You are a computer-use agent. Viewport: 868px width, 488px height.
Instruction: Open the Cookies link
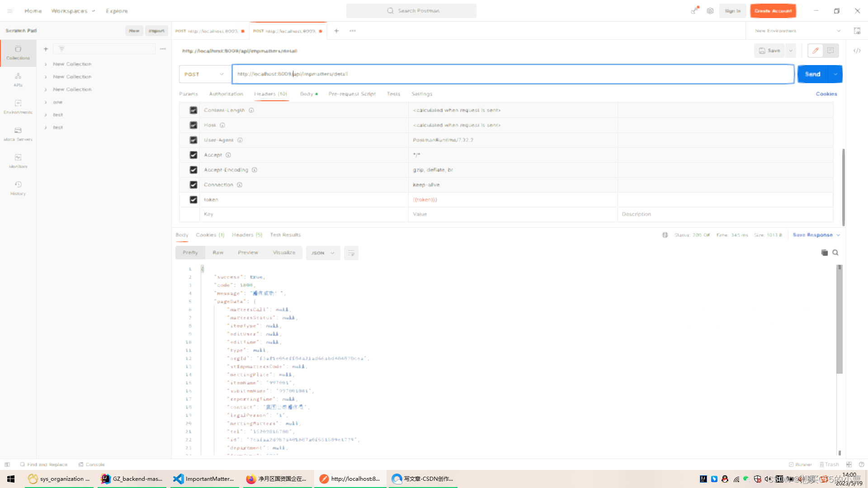pos(826,94)
